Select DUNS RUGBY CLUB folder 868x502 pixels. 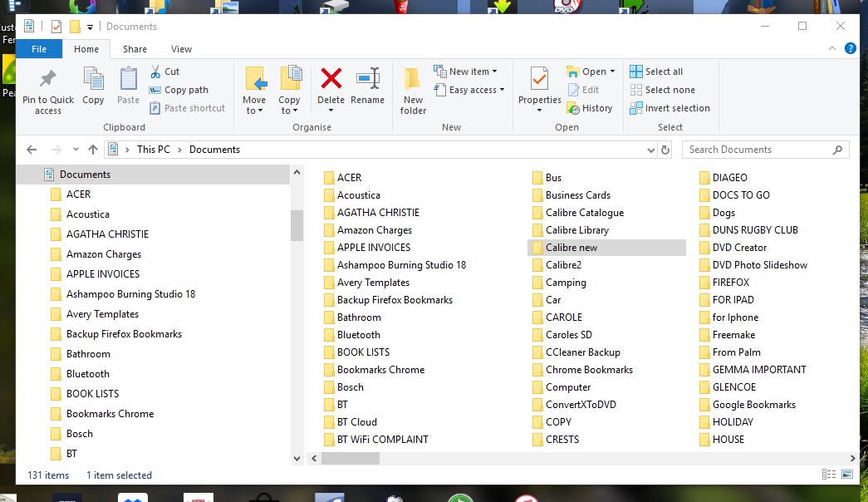748,230
